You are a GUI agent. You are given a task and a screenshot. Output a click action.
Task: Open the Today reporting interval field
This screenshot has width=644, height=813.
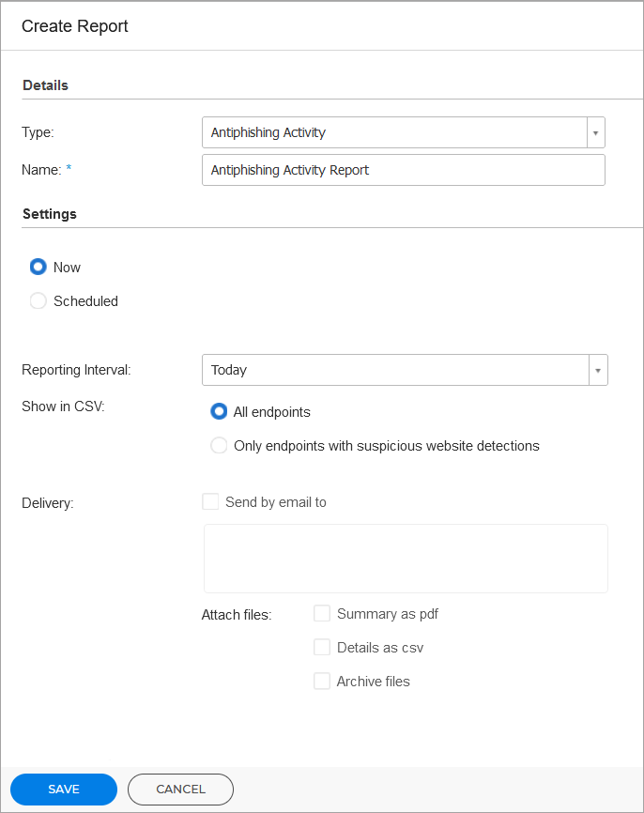394,370
